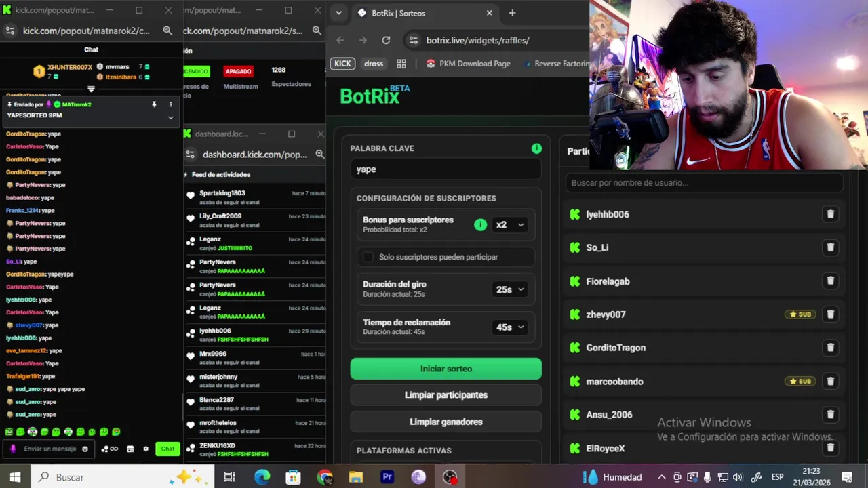Open the KICK bookmark
The width and height of the screenshot is (868, 488).
(x=342, y=64)
